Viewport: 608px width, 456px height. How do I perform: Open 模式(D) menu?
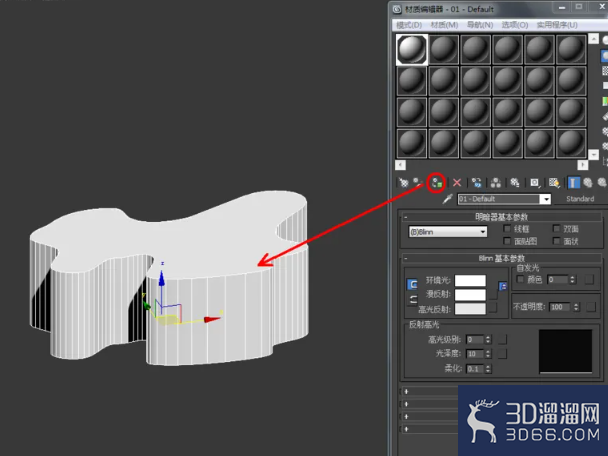(409, 25)
